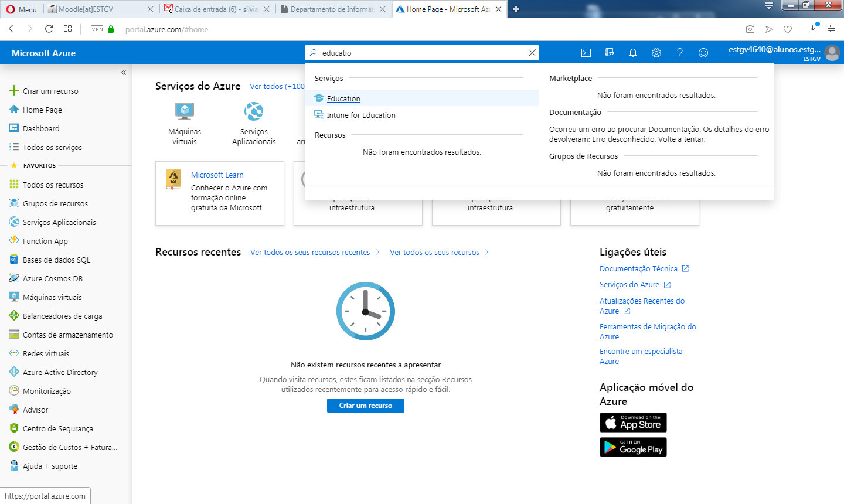844x504 pixels.
Task: Add page to bookmarks heart icon
Action: (x=788, y=29)
